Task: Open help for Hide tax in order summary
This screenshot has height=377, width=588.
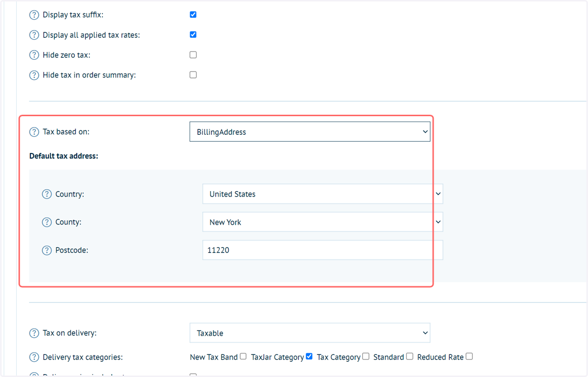Action: (x=34, y=75)
